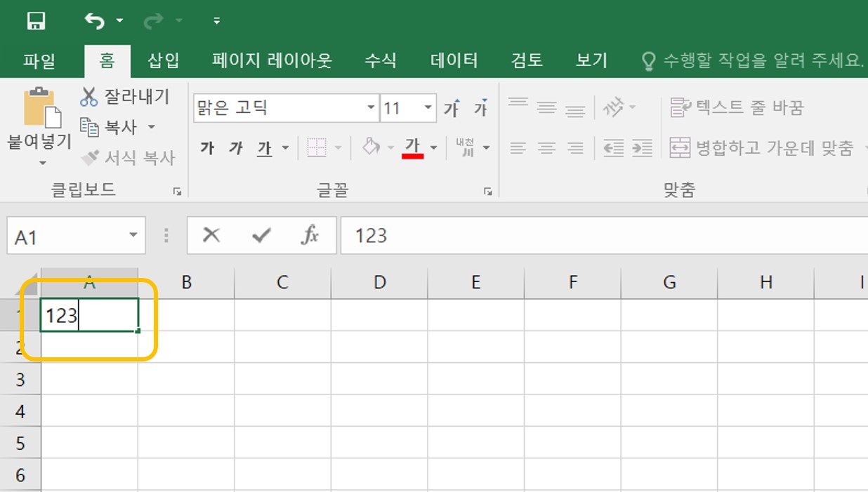The height and width of the screenshot is (492, 868).
Task: Copy the cell using 복사
Action: click(119, 127)
